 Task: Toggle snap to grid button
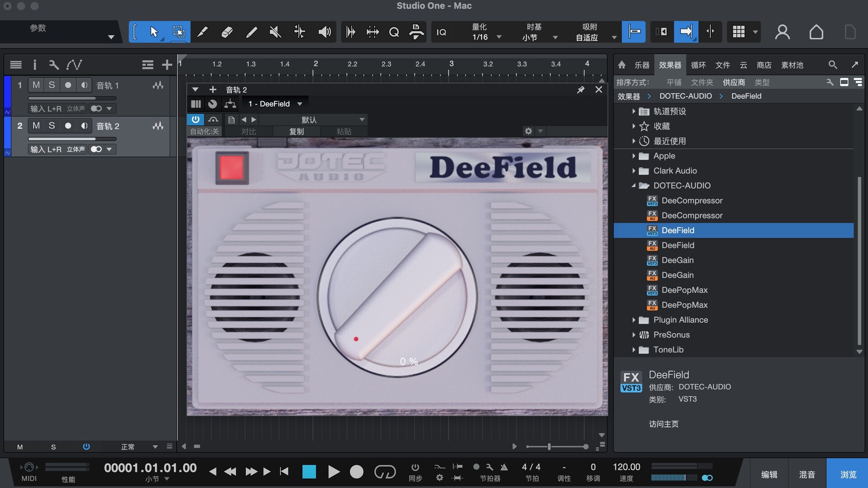coord(634,32)
